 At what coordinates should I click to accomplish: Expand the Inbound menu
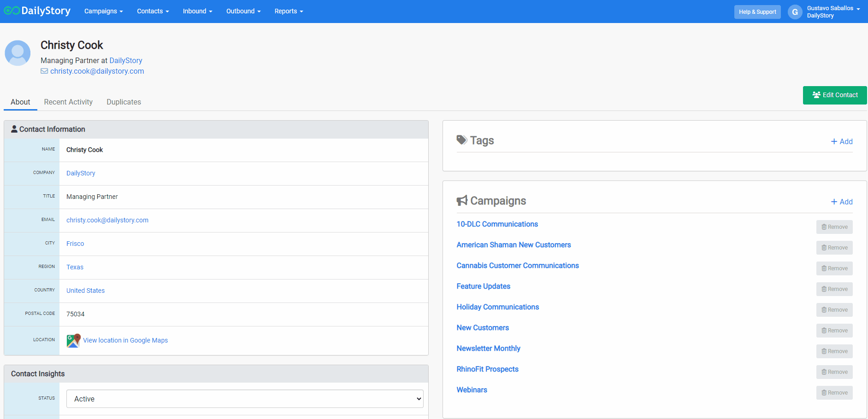click(x=197, y=11)
